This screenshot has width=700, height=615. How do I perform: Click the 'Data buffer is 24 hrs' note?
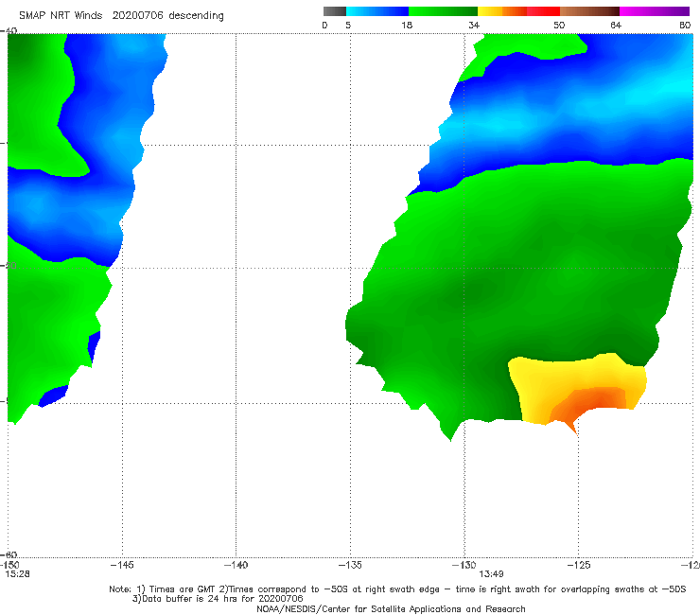(x=218, y=599)
